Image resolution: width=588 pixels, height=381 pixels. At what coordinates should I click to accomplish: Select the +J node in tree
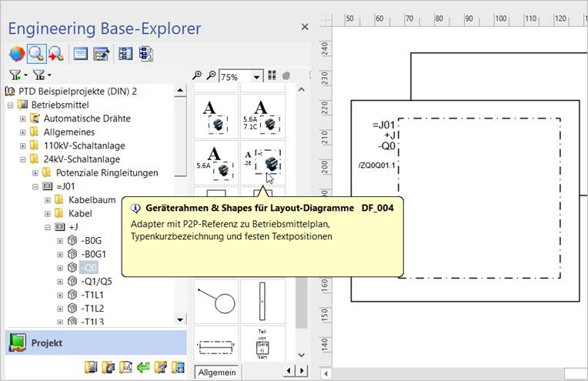73,227
